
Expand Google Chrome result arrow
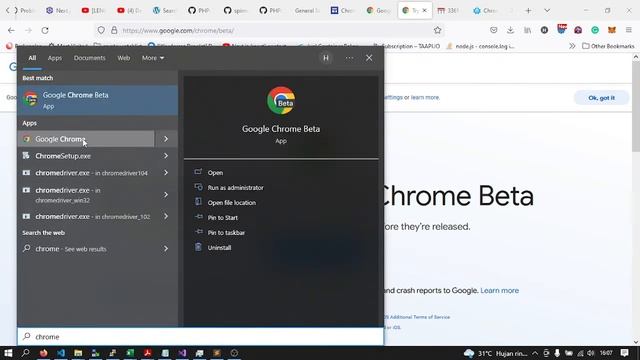click(x=166, y=139)
